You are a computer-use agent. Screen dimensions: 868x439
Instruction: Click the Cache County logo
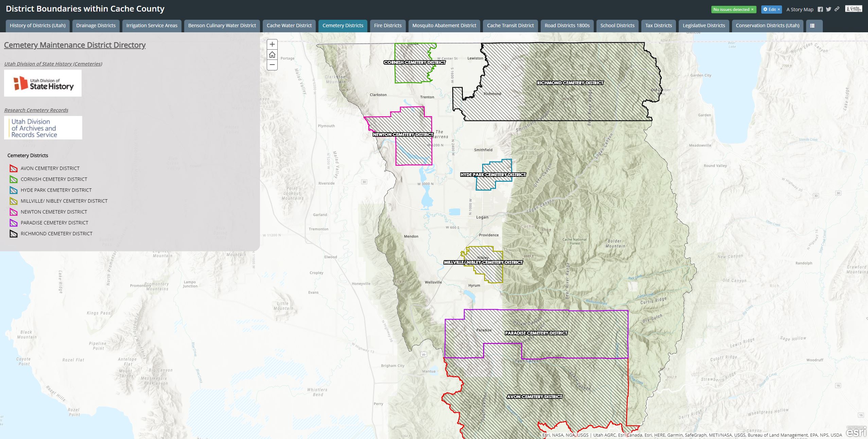click(854, 9)
